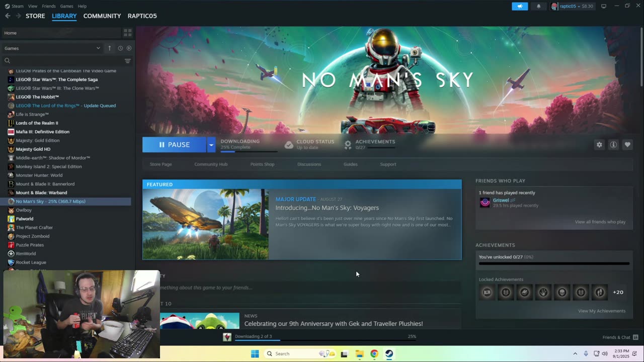Toggle sort order up-arrow icon

(109, 48)
